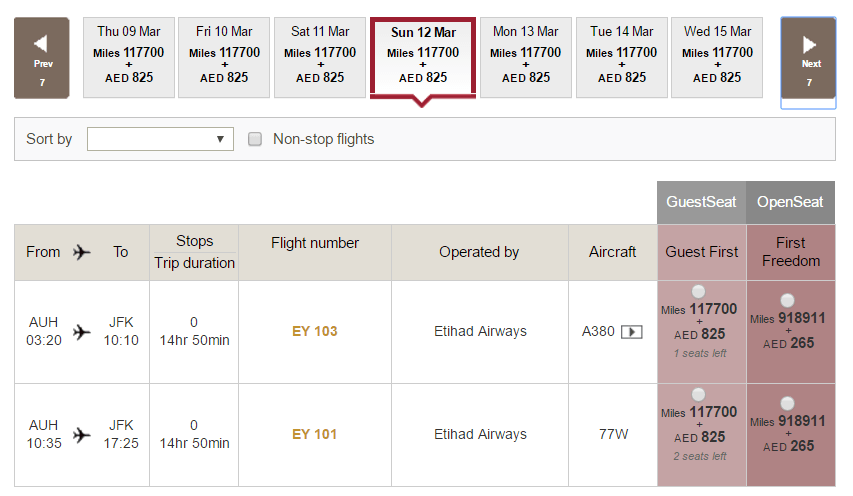The height and width of the screenshot is (496, 853).
Task: Choose Wed 15 Mar date tab
Action: coord(717,58)
